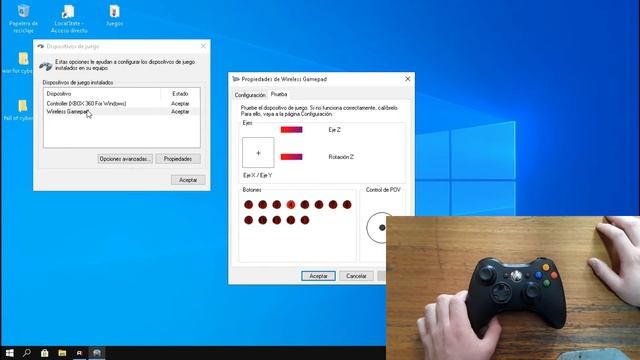Click Aceptar in the Dispositivos de juego window
640x360 pixels.
(188, 180)
